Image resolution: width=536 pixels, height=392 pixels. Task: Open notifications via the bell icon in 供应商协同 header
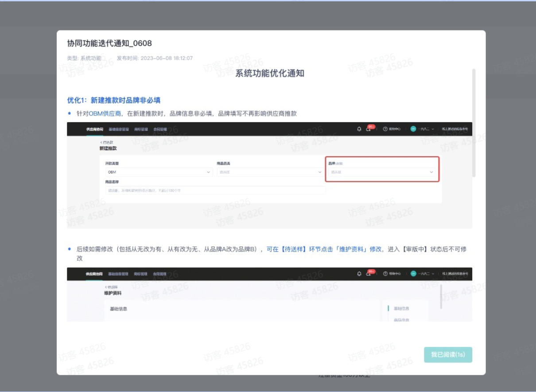(x=359, y=129)
